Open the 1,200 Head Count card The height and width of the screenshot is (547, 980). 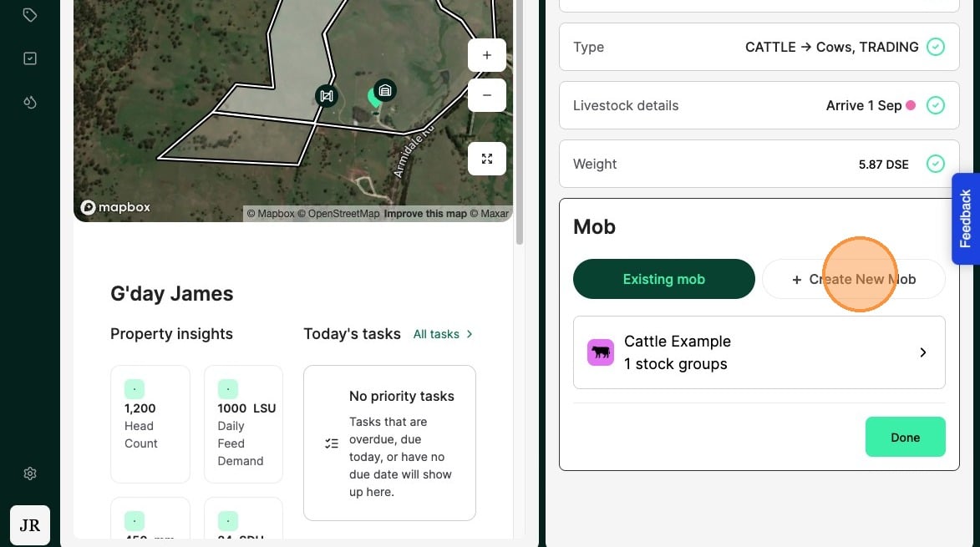pos(150,424)
